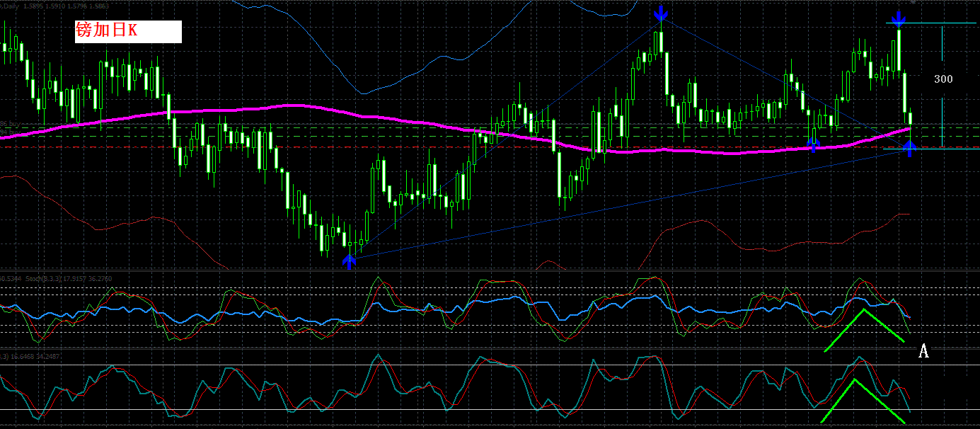This screenshot has width=980, height=429.
Task: Click the "94 buy" order line label
Action: tap(10, 132)
